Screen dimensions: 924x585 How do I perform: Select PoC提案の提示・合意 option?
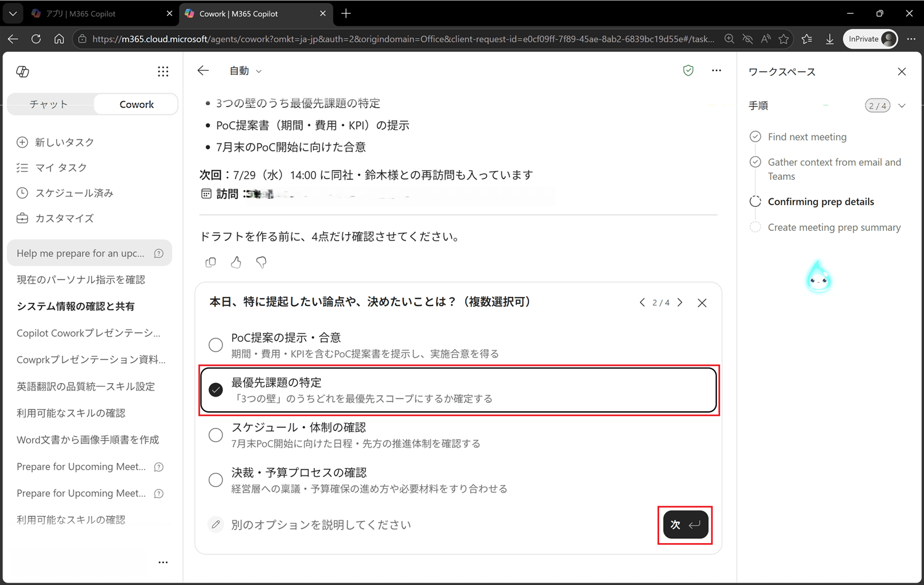[458, 345]
